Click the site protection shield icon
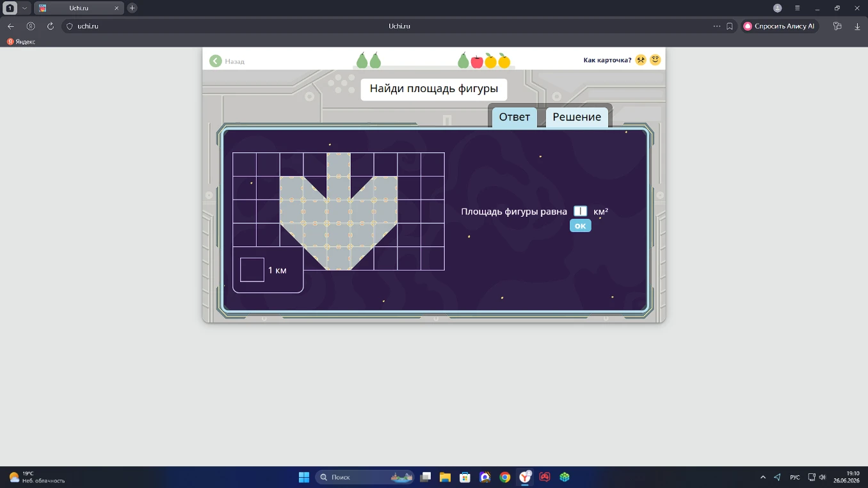 pos(70,26)
